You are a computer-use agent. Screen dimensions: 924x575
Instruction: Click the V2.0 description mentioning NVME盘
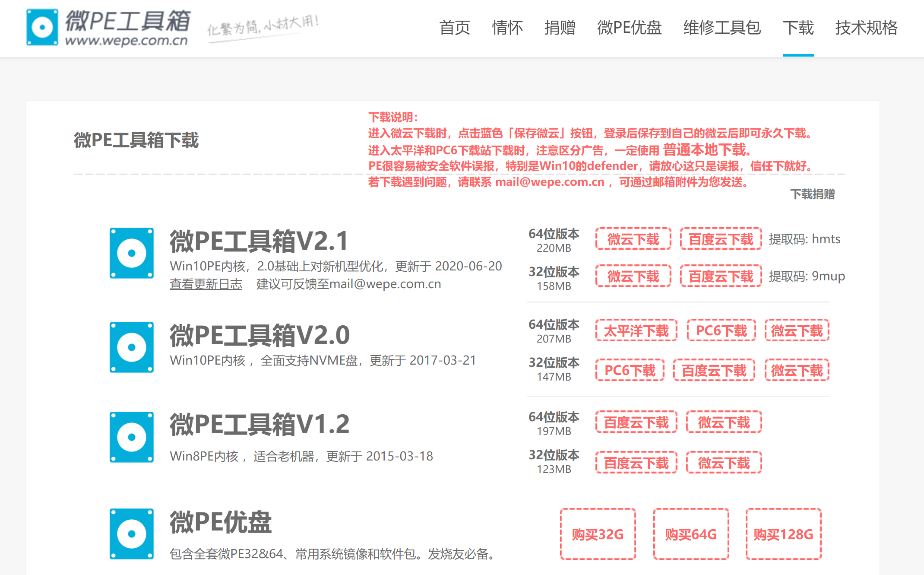[323, 360]
